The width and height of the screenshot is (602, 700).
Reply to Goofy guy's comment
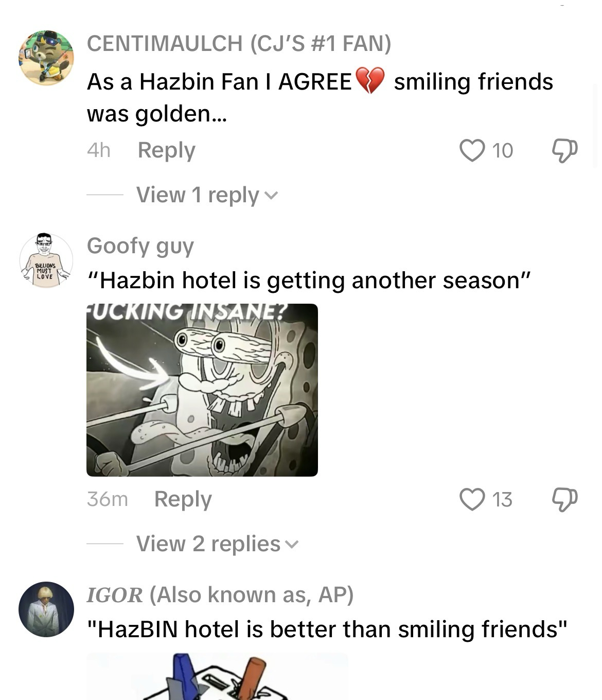(x=183, y=499)
